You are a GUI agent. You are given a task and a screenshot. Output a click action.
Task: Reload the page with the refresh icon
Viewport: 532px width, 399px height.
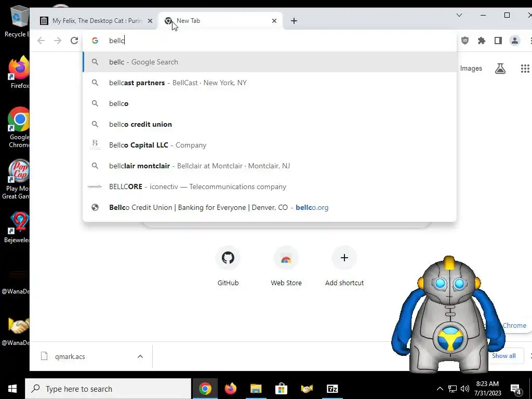click(x=74, y=41)
